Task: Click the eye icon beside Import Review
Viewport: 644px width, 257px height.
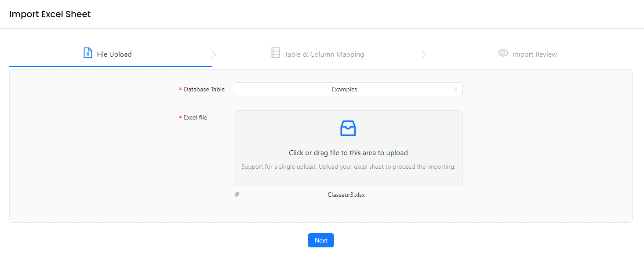Action: pos(503,53)
